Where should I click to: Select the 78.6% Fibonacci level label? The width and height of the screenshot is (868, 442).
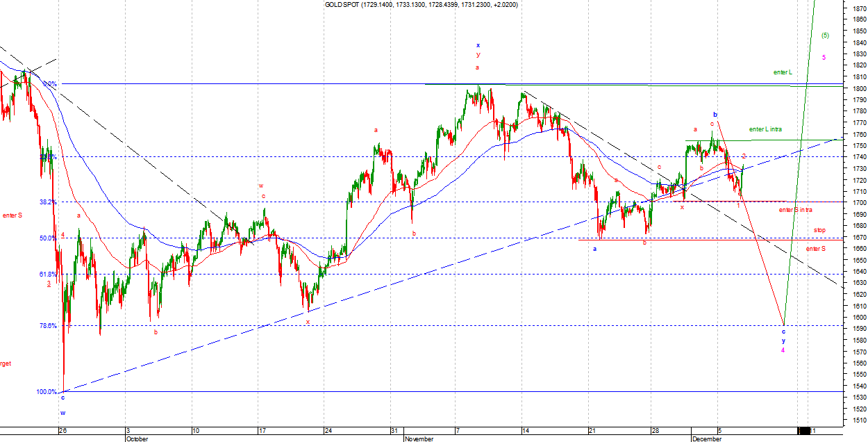click(48, 325)
